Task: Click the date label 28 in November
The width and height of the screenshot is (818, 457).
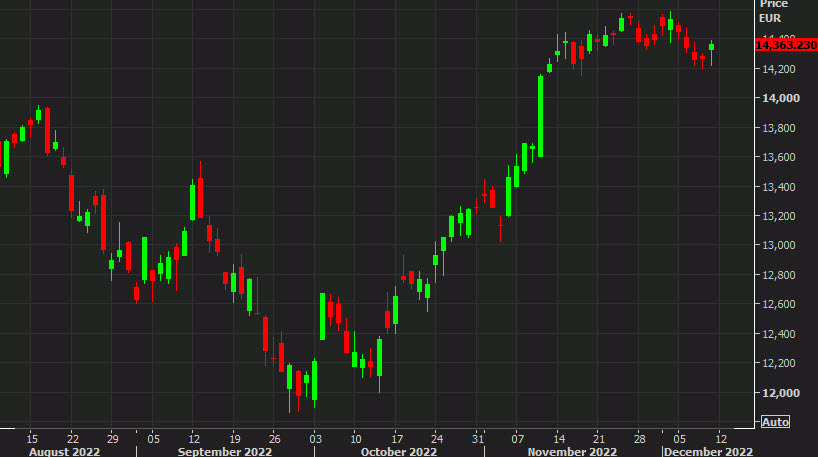Action: click(640, 439)
